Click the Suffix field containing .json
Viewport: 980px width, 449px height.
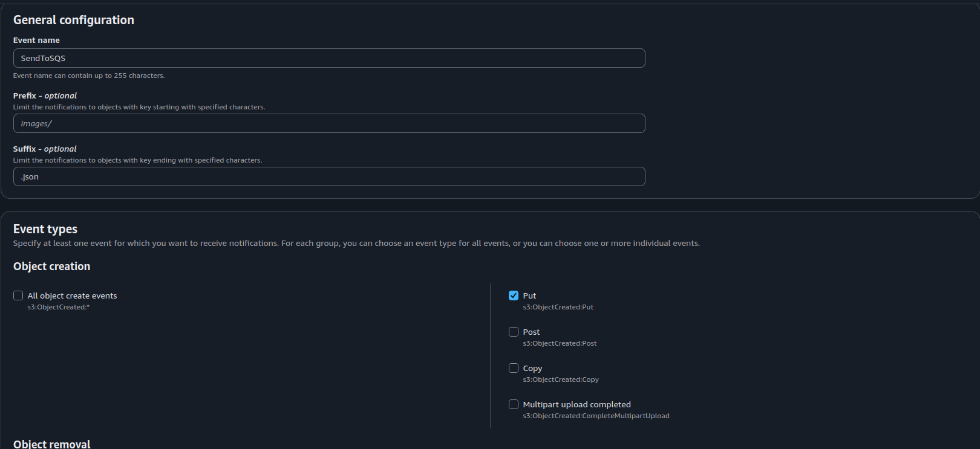click(x=329, y=176)
